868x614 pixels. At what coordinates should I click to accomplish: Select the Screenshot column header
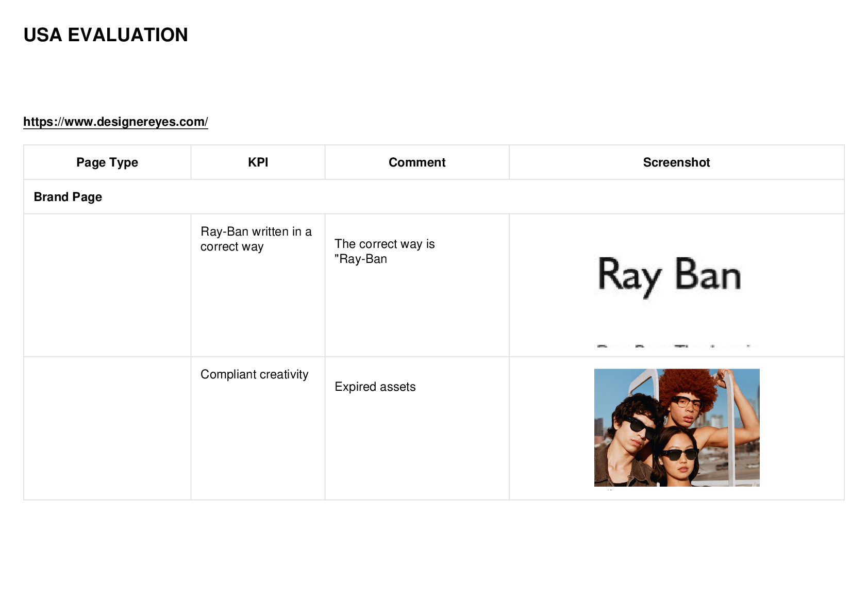point(677,162)
